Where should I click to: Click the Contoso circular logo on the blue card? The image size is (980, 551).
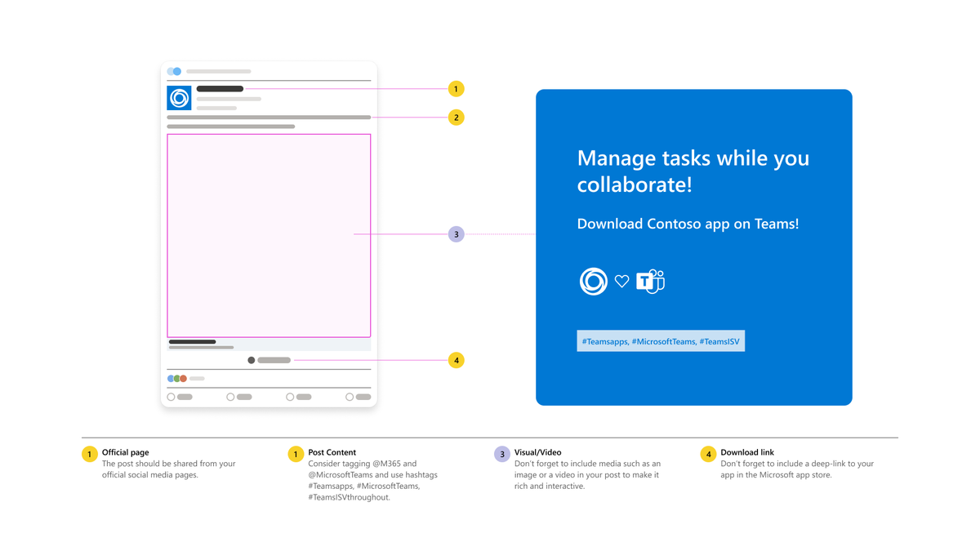594,281
